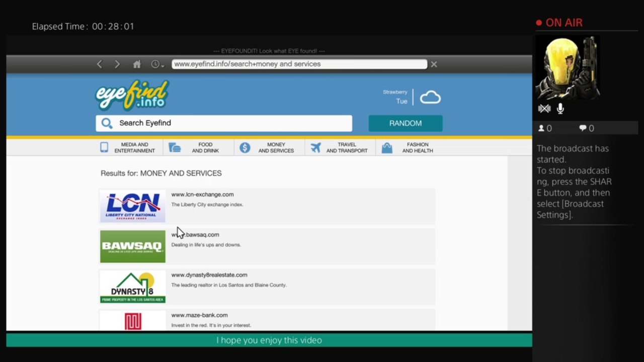Viewport: 644px width, 362px height.
Task: Follow the www.dynasty8realestate.com link
Action: click(209, 275)
